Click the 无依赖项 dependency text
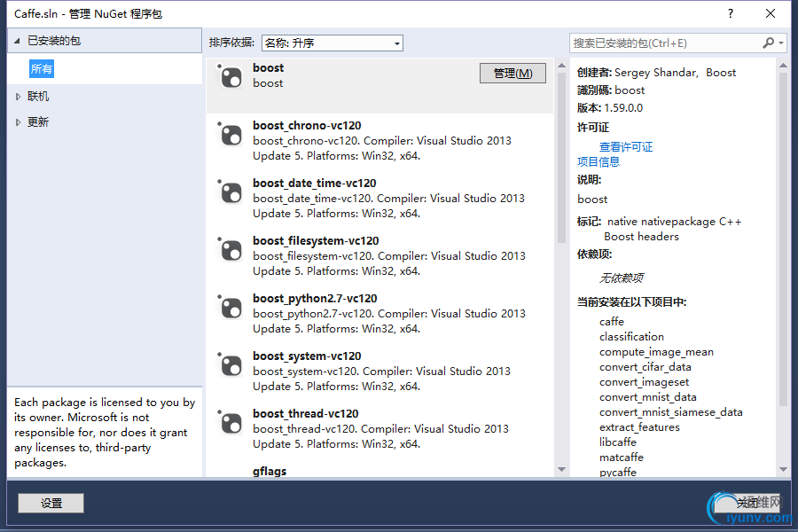The image size is (798, 532). pos(621,278)
